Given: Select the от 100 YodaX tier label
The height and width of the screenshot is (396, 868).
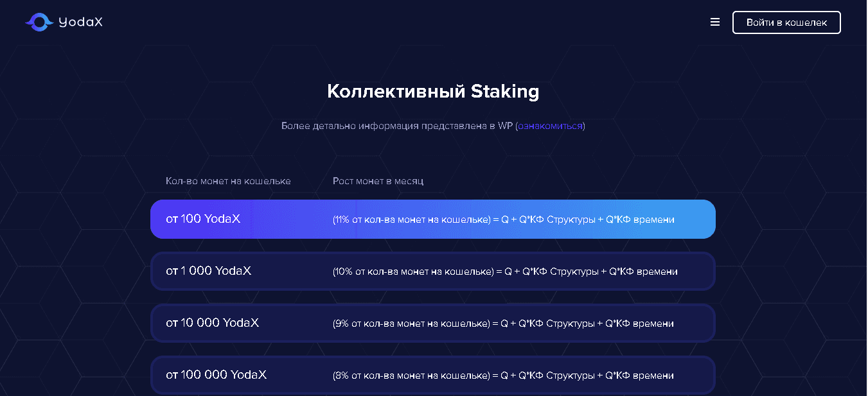Looking at the screenshot, I should point(203,219).
